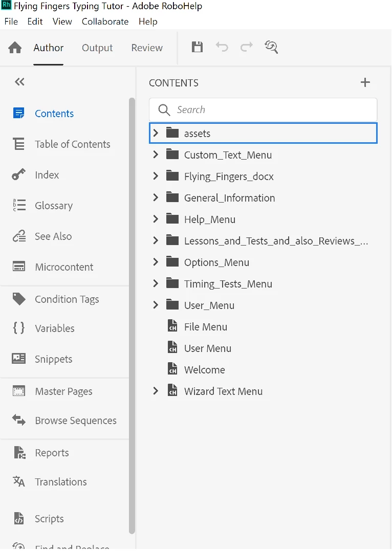Switch to the Output tab
Image resolution: width=392 pixels, height=551 pixels.
[97, 48]
